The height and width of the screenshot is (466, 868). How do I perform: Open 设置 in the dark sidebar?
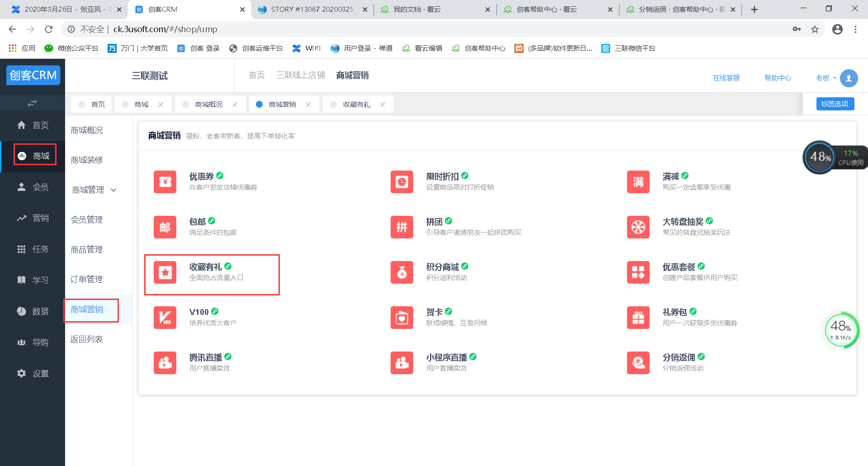click(x=33, y=374)
